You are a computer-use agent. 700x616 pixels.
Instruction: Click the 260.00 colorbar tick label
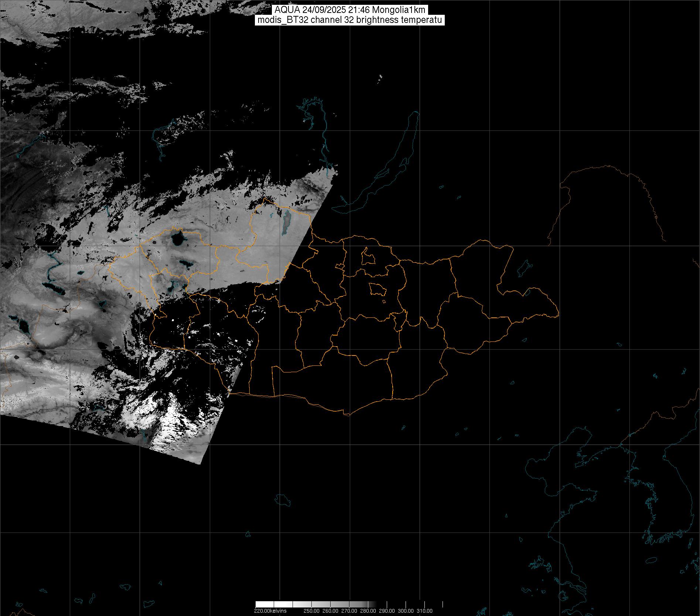[x=330, y=611]
